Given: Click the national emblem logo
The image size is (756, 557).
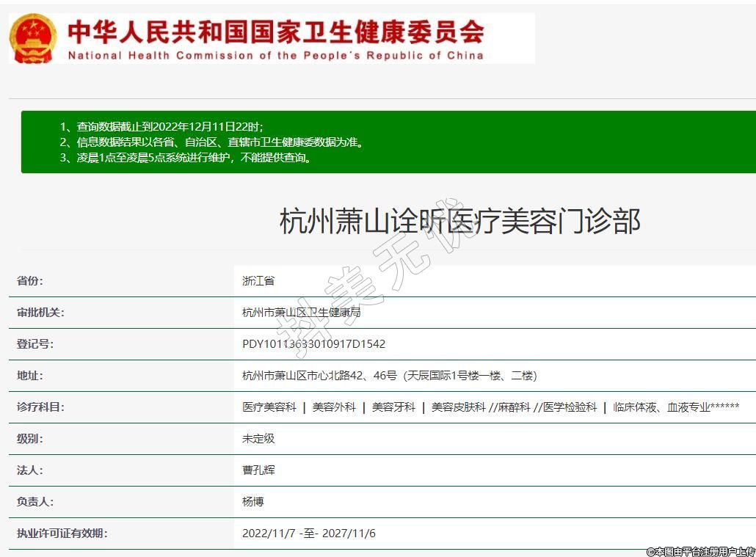Looking at the screenshot, I should pyautogui.click(x=33, y=38).
